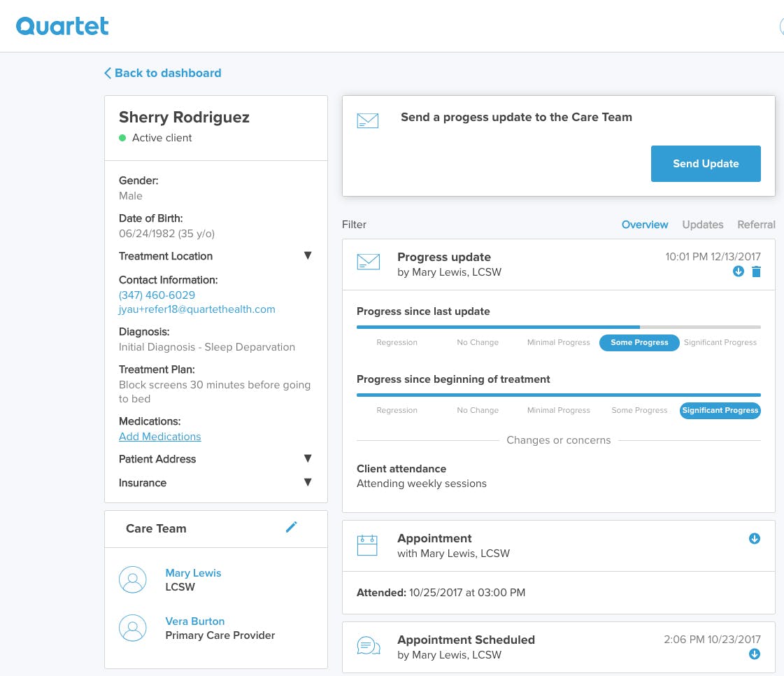
Task: Click the Appointment calendar icon
Action: pyautogui.click(x=367, y=545)
